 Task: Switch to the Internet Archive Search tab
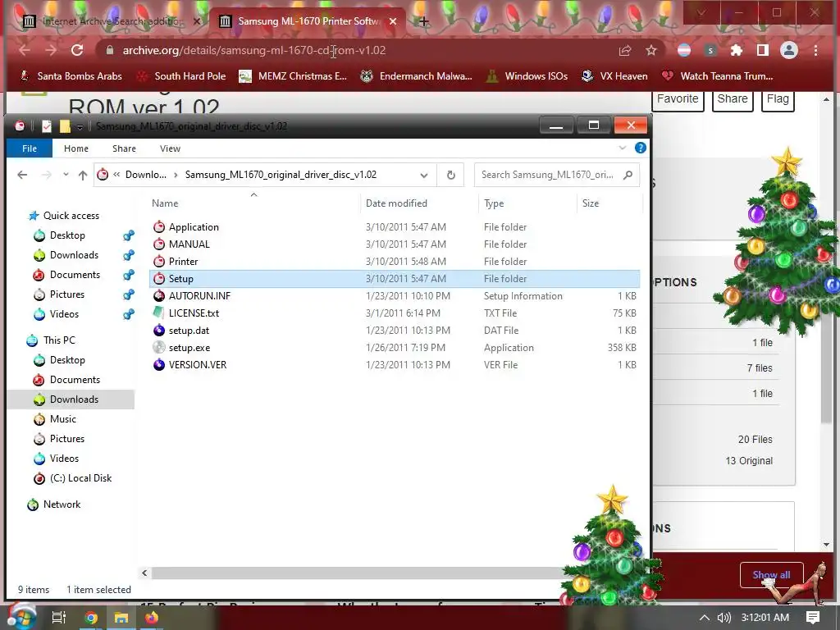pos(112,21)
